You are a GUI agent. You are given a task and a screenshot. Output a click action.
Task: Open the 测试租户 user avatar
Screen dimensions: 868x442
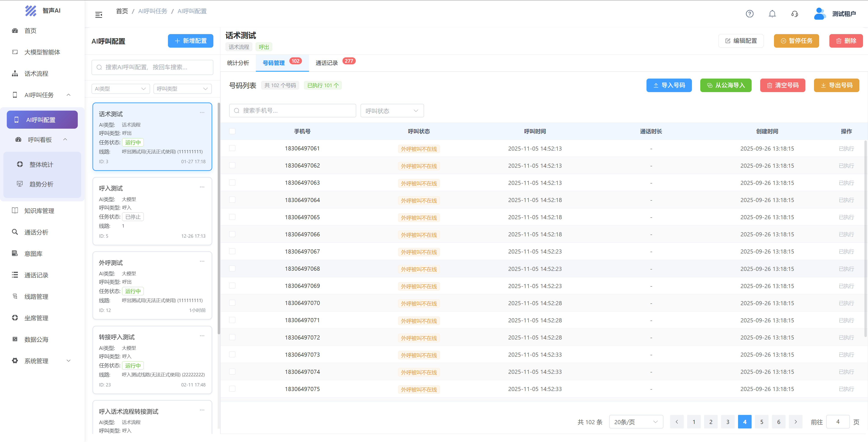coord(819,14)
